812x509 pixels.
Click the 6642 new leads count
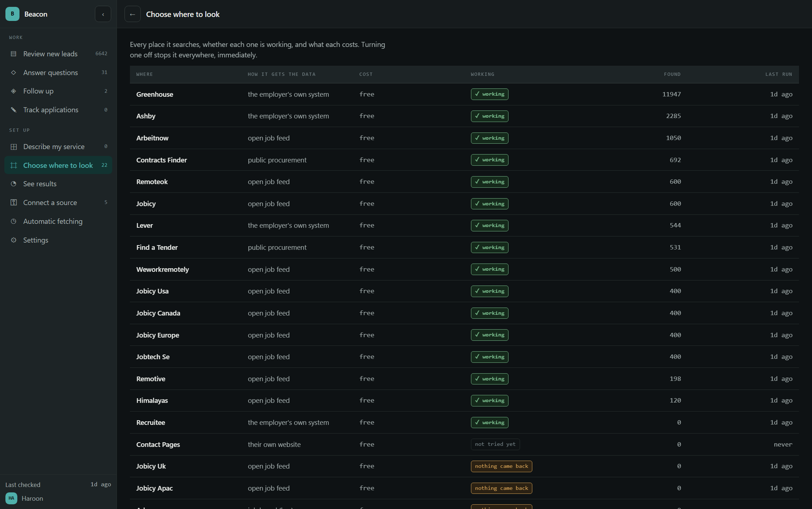pos(101,53)
